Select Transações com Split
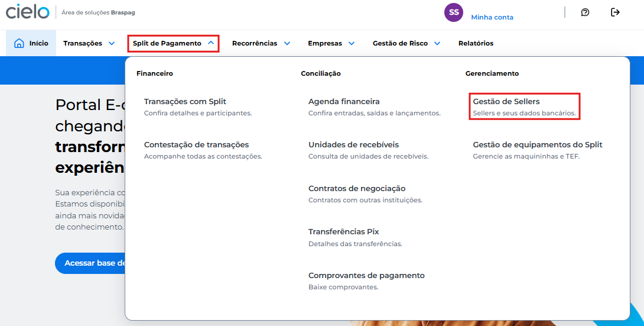Screen dimensions: 644x326 point(198,106)
